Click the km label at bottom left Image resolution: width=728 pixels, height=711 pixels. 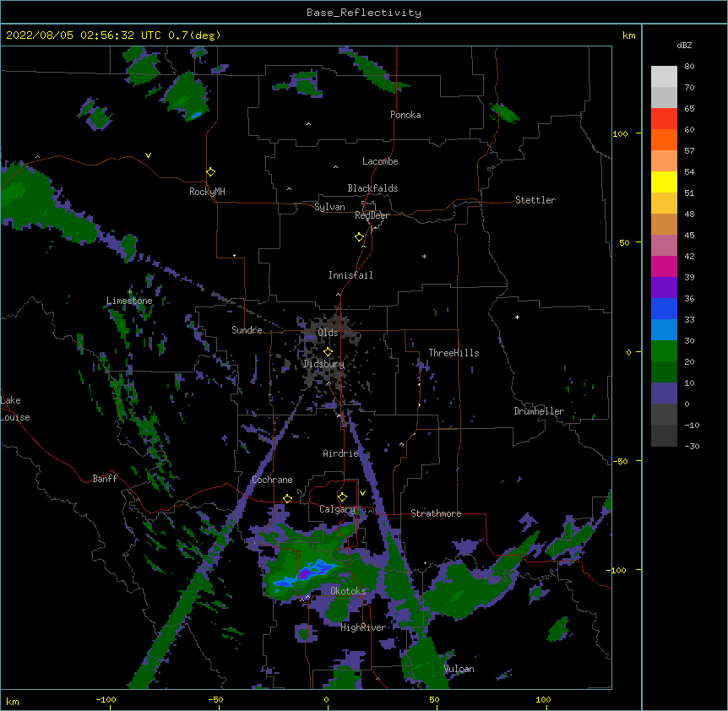pos(13,701)
